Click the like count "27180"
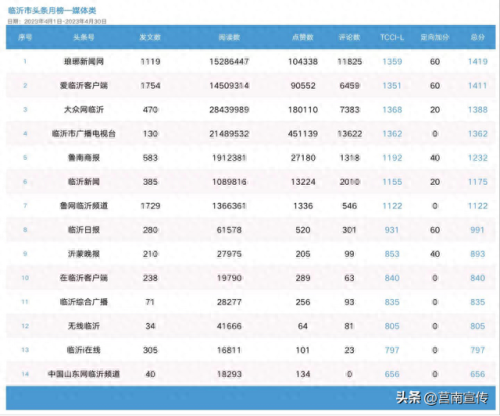 [303, 158]
